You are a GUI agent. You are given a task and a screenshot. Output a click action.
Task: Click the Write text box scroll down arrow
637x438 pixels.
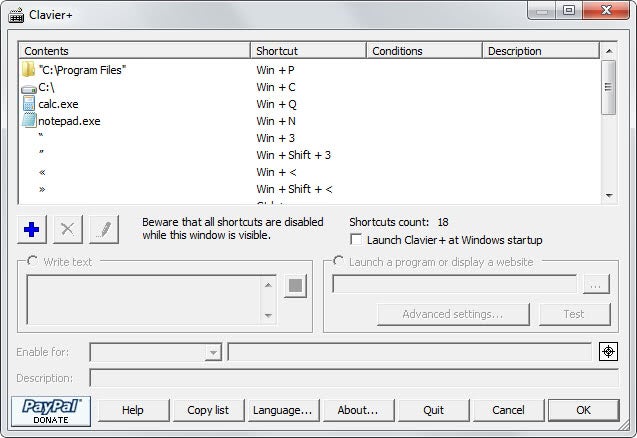pos(268,315)
